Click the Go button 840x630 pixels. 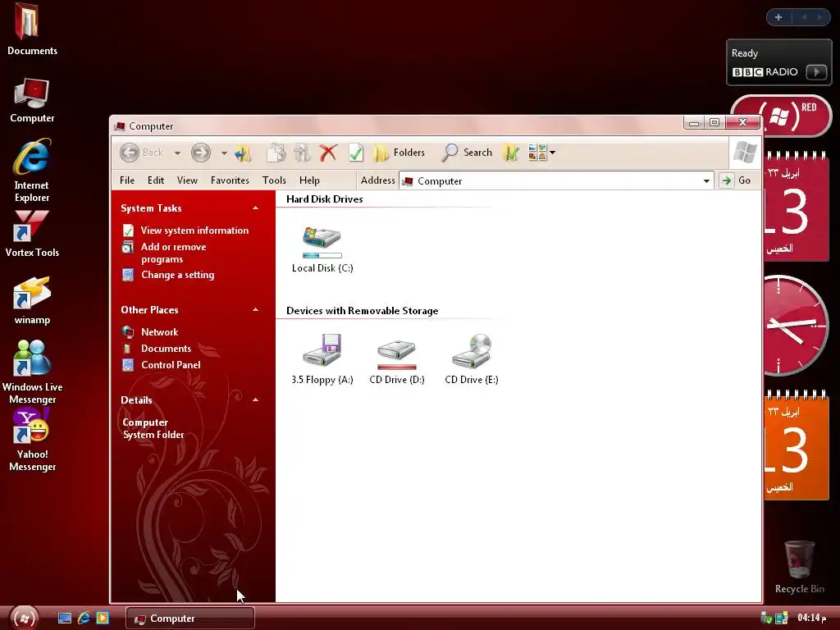[736, 180]
